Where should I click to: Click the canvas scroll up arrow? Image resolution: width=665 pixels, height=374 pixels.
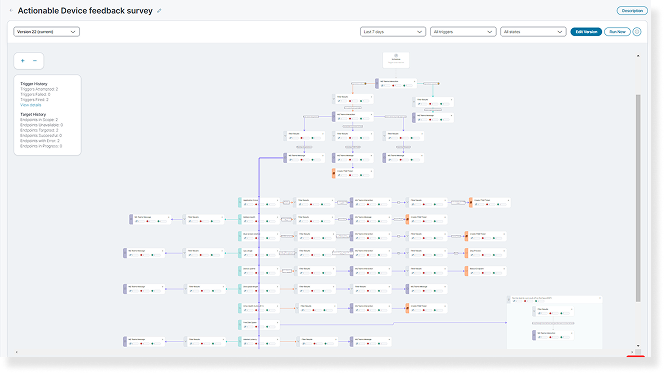click(x=638, y=56)
